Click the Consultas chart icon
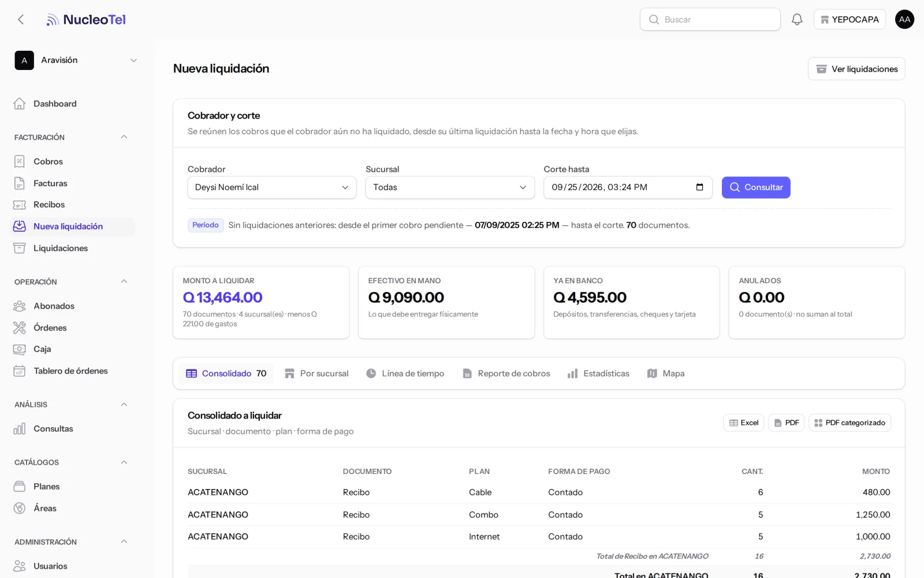The image size is (924, 578). (x=20, y=429)
